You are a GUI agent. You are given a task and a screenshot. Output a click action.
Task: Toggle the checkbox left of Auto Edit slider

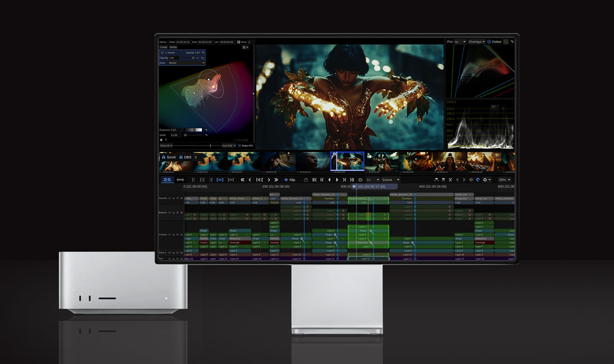(x=239, y=146)
